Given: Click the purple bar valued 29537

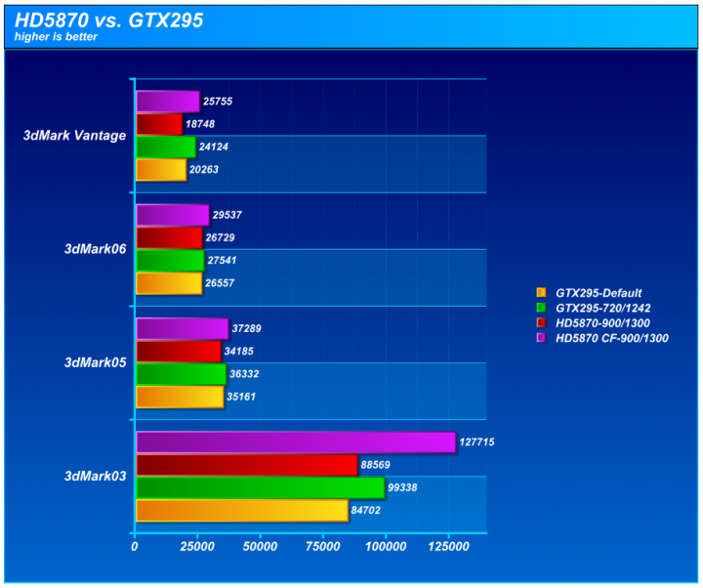Looking at the screenshot, I should point(173,215).
